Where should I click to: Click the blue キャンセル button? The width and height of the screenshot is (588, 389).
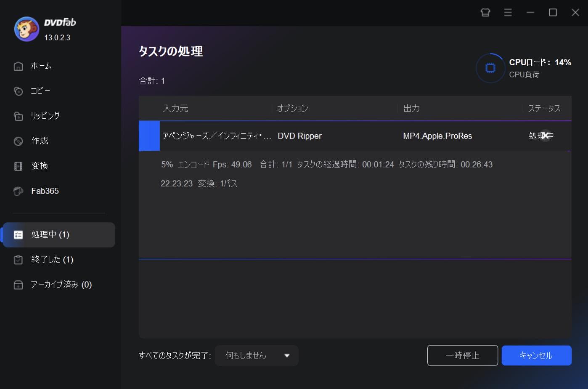tap(536, 356)
